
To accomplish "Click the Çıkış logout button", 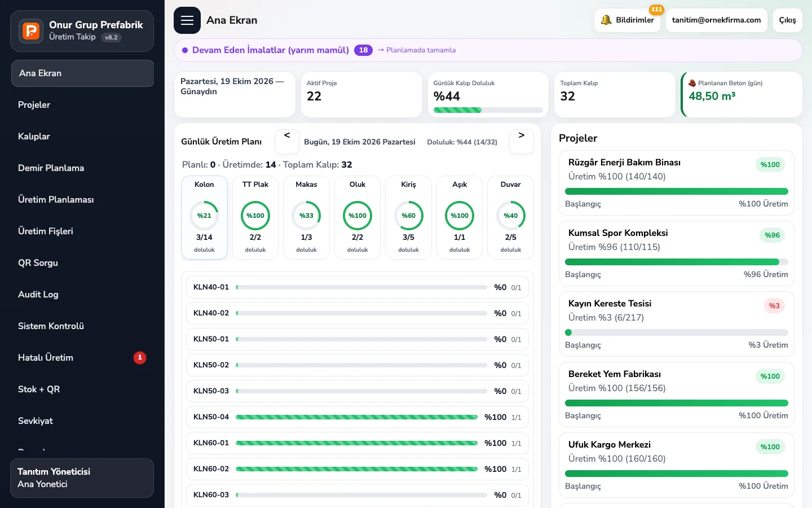I will 787,20.
